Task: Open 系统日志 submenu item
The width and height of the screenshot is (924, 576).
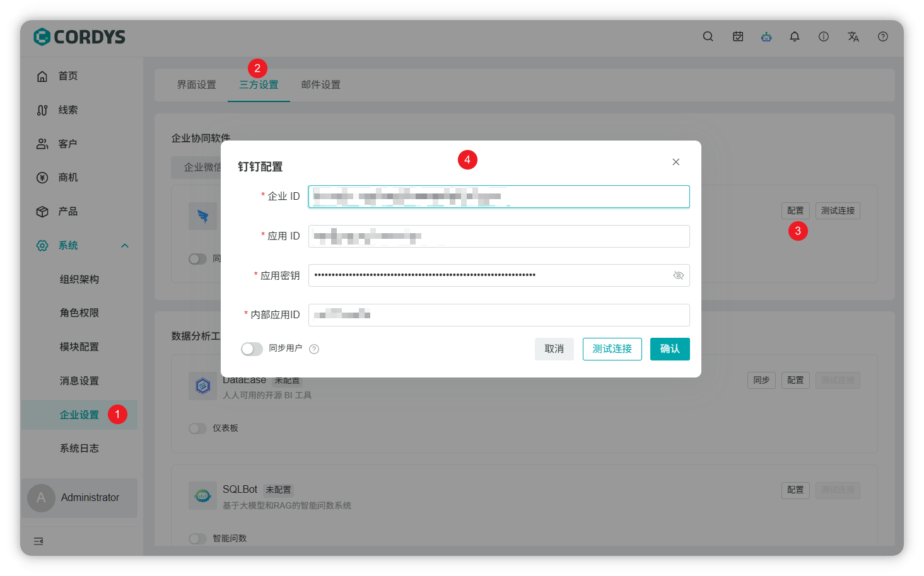Action: 79,449
